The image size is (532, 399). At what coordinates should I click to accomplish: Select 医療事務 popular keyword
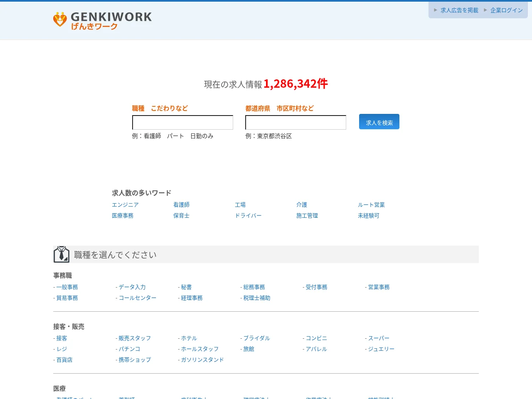pos(123,216)
